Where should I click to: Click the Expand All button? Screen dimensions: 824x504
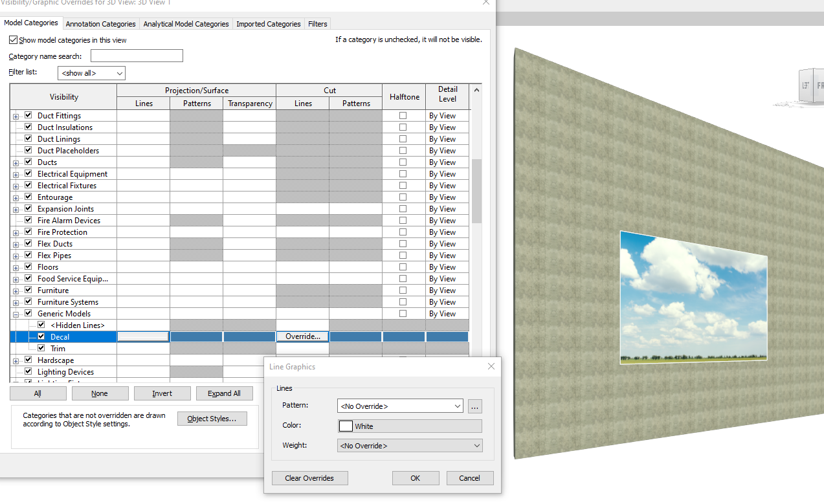(x=225, y=393)
